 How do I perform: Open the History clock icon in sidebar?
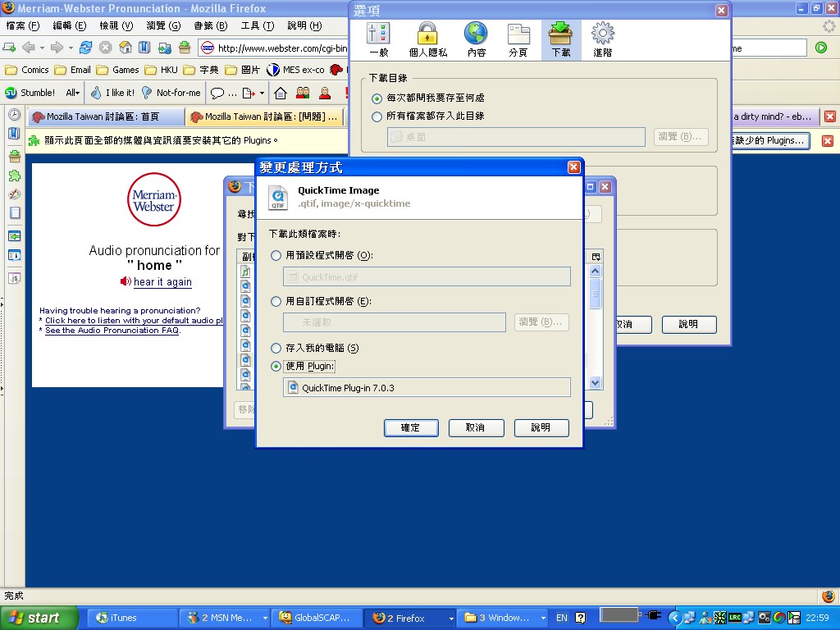14,116
